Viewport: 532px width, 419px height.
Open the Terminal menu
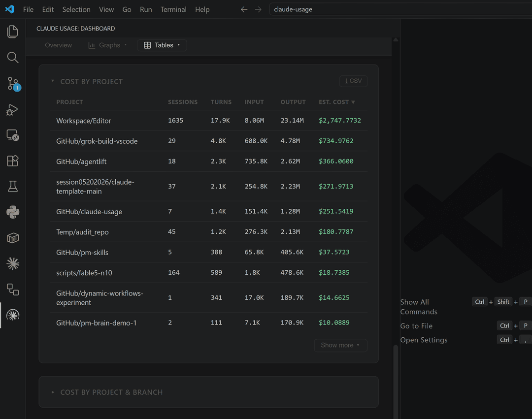[x=173, y=9]
